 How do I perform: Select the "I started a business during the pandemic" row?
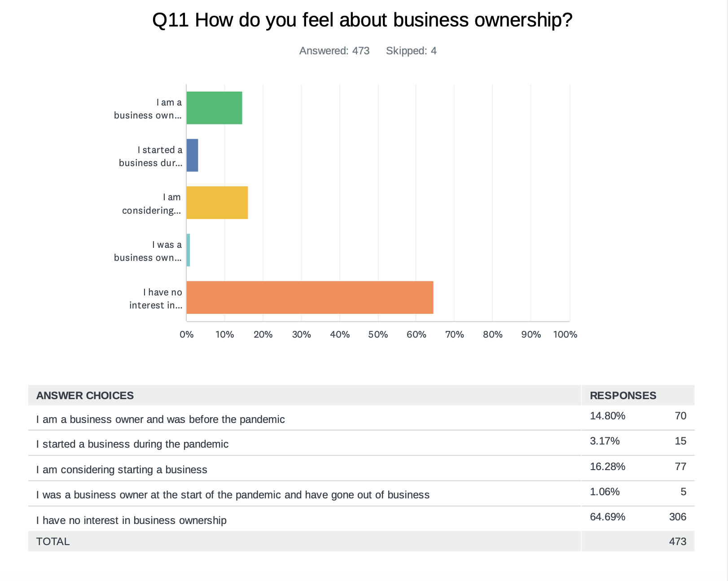(x=132, y=444)
